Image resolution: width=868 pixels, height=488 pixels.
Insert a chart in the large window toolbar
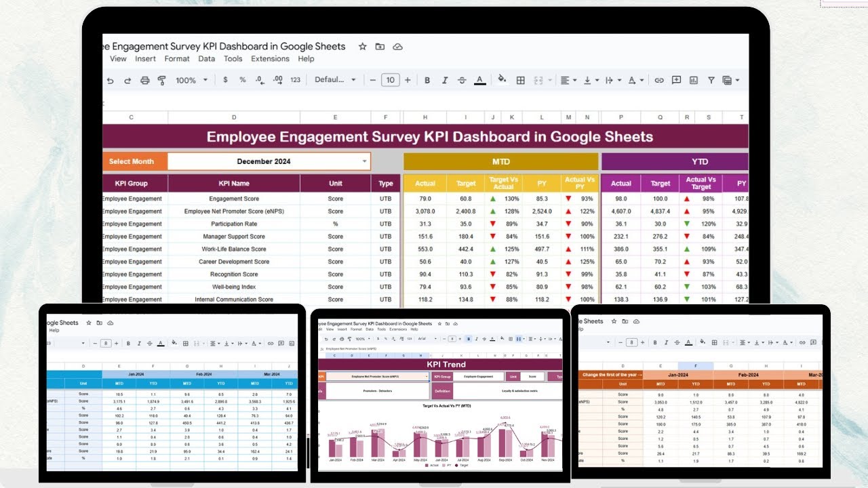click(x=694, y=80)
